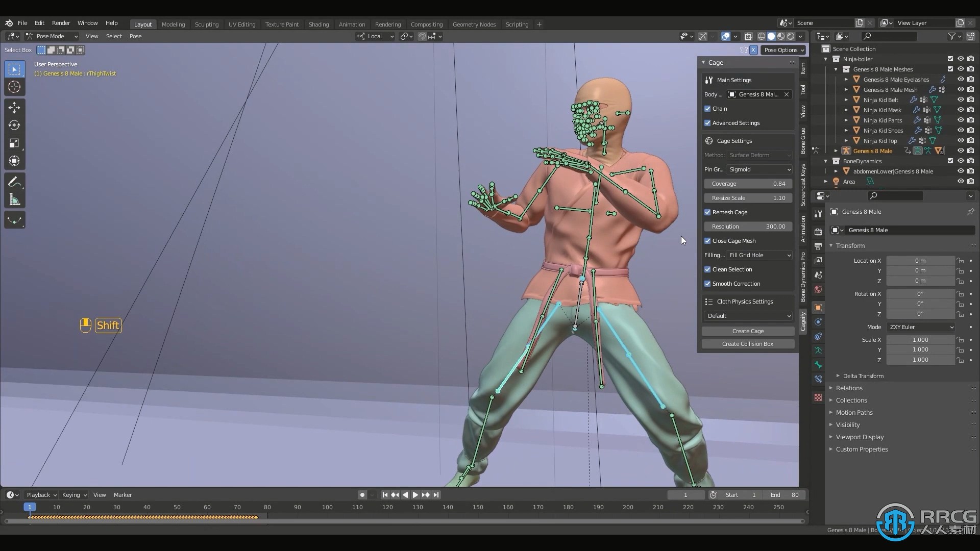Click the Animation tab in workspace
The width and height of the screenshot is (980, 551).
pyautogui.click(x=351, y=24)
